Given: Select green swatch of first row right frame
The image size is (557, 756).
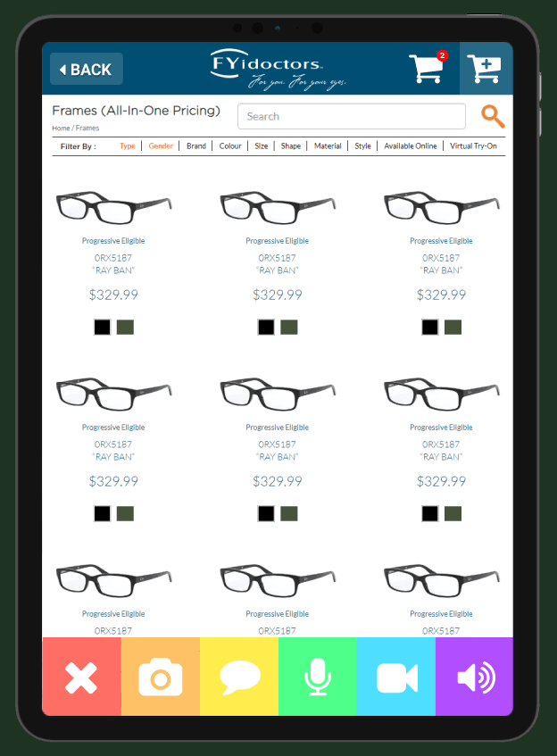Looking at the screenshot, I should click(x=453, y=328).
